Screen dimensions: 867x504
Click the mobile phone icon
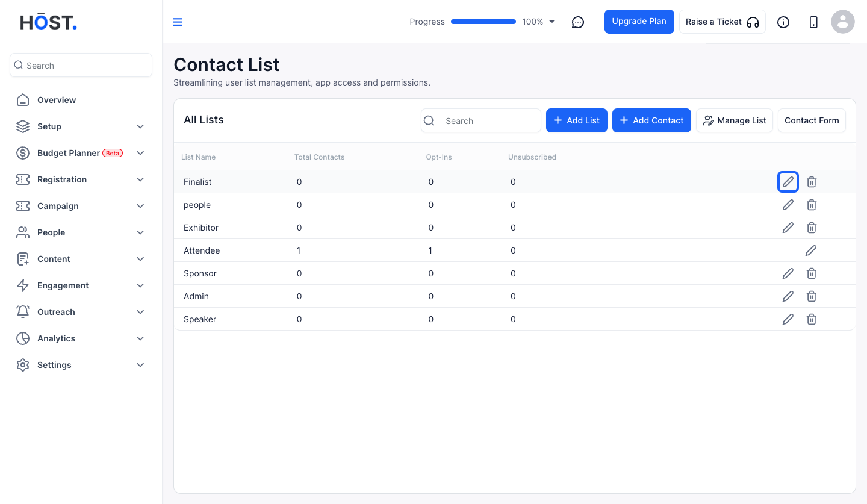(813, 22)
